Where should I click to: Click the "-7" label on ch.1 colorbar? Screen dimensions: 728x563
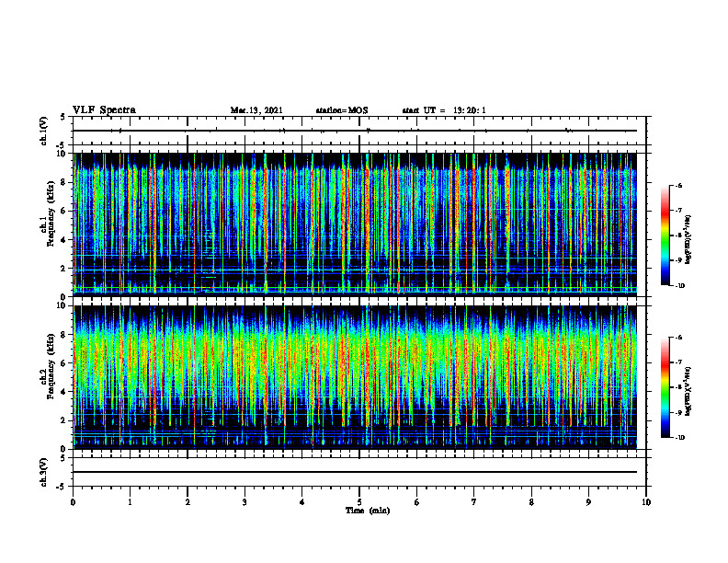tap(677, 211)
